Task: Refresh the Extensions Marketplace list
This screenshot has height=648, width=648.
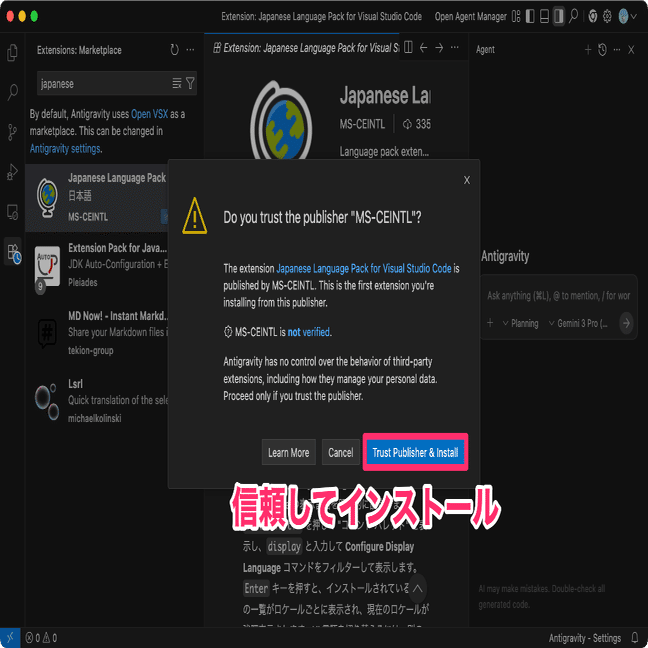Action: (174, 50)
